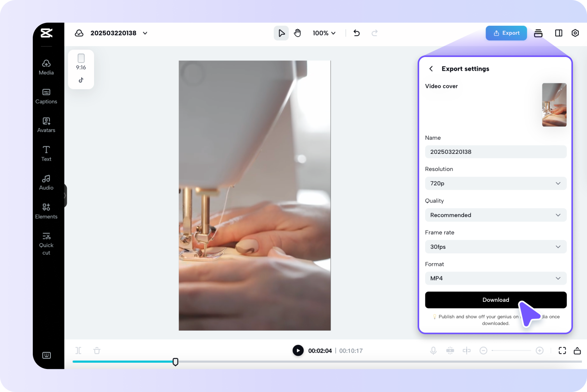
Task: Click the auto snap icon
Action: (x=450, y=351)
